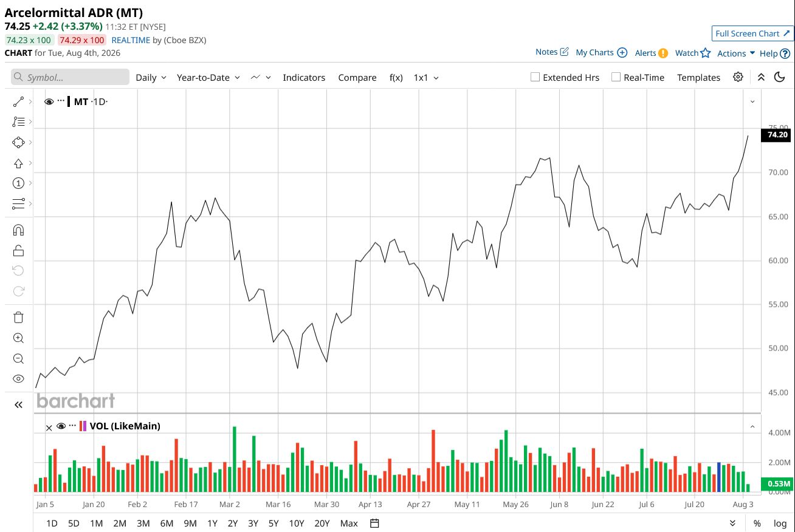
Task: Open the f(x) expressions menu
Action: (396, 77)
